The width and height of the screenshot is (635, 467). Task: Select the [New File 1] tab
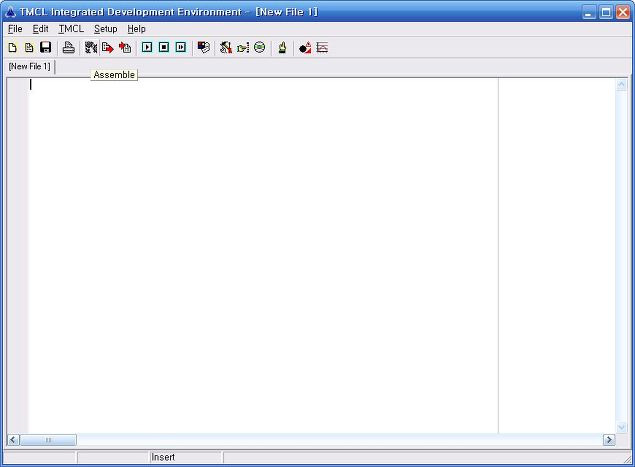[30, 66]
